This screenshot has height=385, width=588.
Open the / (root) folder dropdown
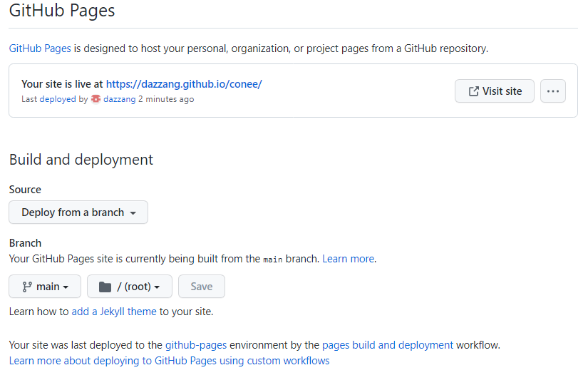click(130, 287)
